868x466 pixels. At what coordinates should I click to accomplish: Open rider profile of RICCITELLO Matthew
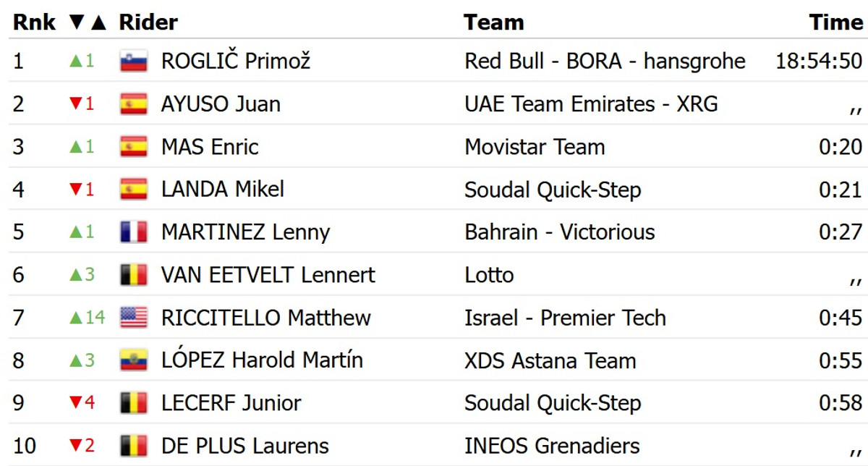[x=266, y=318]
